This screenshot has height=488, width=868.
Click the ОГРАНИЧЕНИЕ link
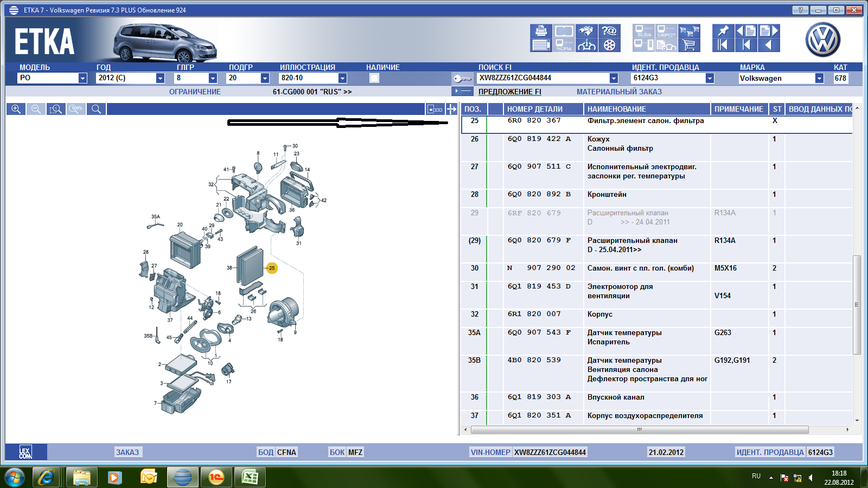pos(195,92)
